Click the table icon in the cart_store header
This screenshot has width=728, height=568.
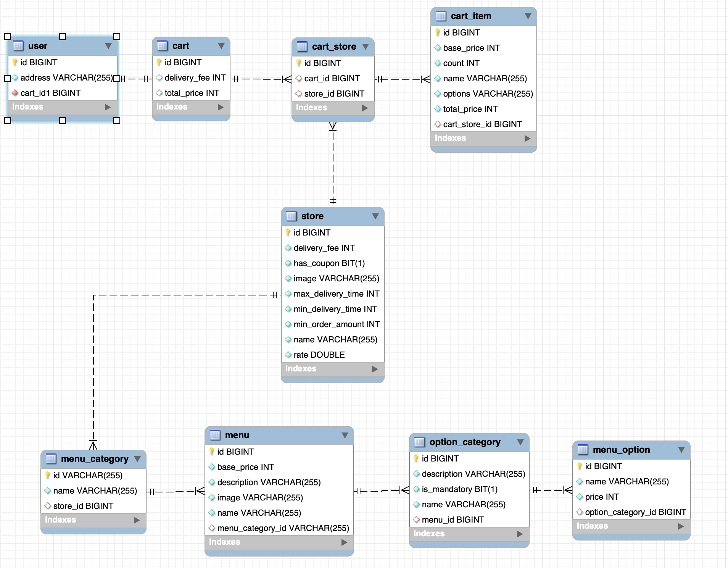(x=302, y=46)
